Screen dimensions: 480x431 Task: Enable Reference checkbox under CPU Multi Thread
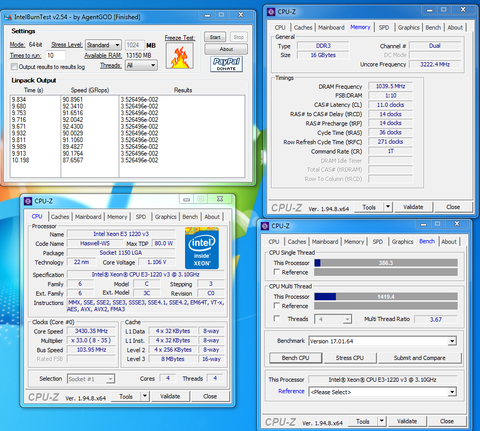(x=276, y=305)
